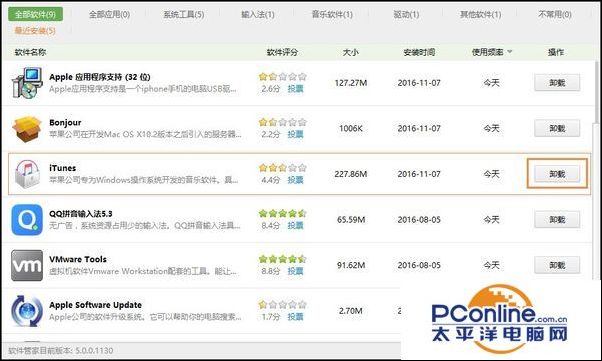Click the Apple Software Update globe icon
The height and width of the screenshot is (361, 602).
(27, 311)
